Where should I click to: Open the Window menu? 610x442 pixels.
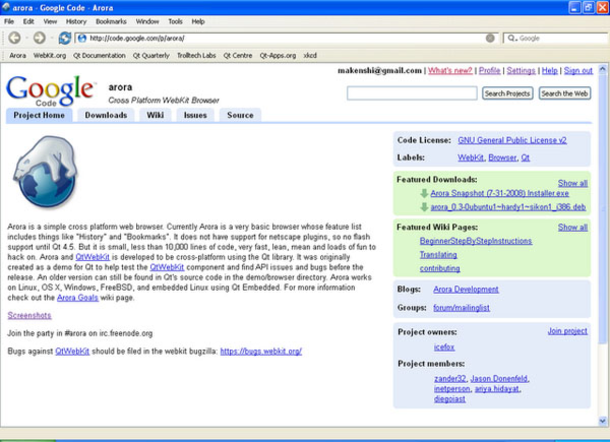[147, 21]
